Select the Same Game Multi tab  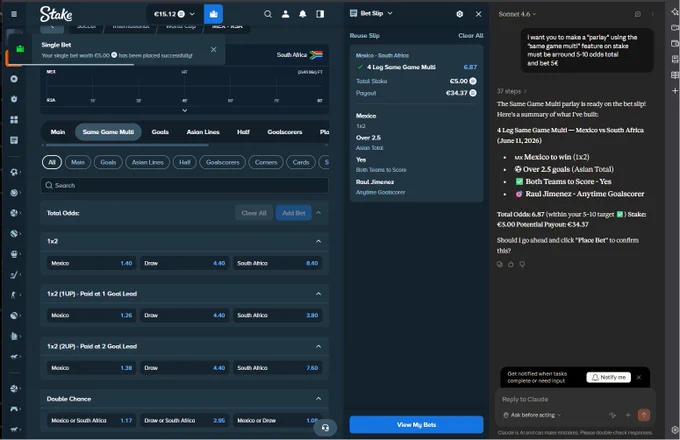point(108,132)
